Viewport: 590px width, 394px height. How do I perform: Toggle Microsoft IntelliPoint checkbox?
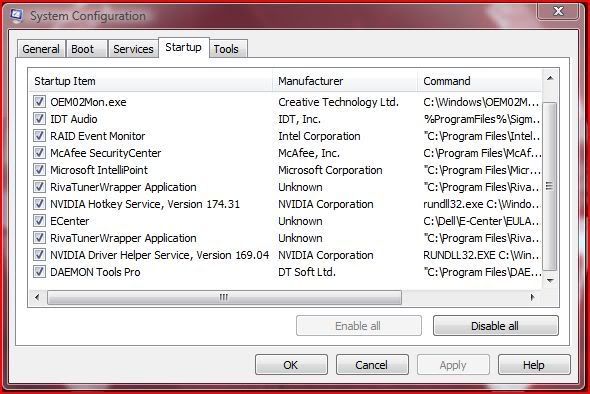39,169
